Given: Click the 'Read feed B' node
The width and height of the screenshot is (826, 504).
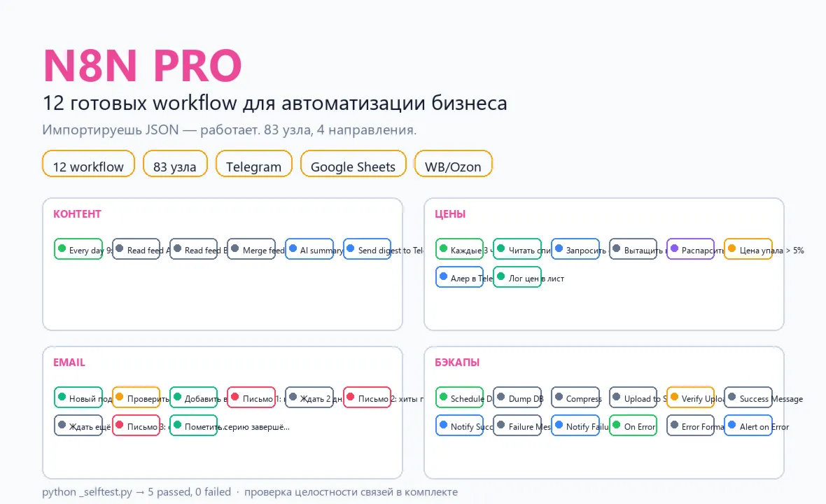Looking at the screenshot, I should 194,249.
